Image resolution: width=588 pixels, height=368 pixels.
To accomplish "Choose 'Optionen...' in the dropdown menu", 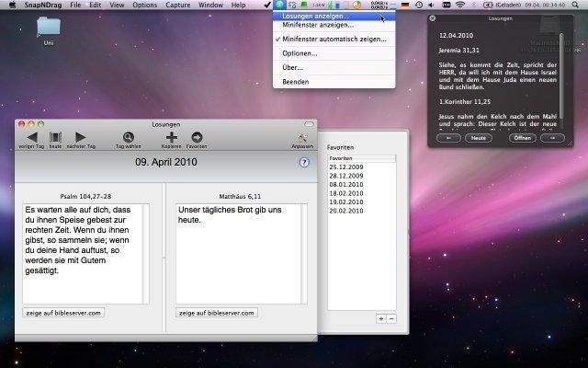I will tap(299, 53).
